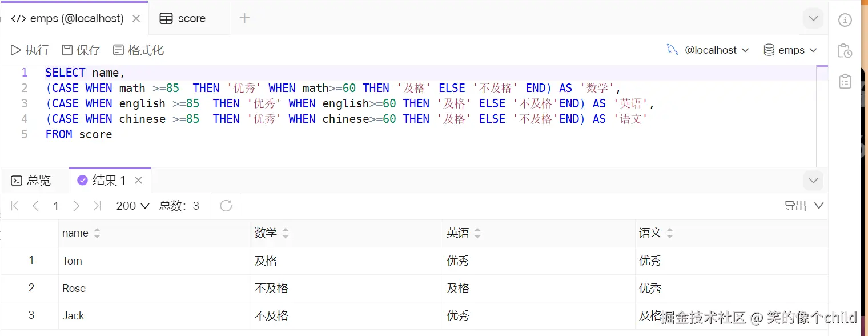Open the history clipboard-clock icon in sidebar
The image size is (868, 336).
tap(845, 51)
